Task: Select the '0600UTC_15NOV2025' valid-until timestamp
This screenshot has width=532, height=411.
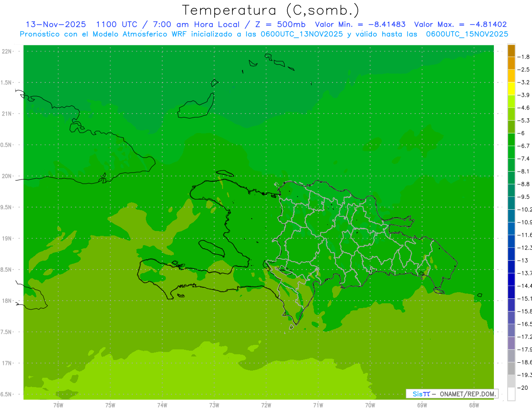Action: click(467, 34)
